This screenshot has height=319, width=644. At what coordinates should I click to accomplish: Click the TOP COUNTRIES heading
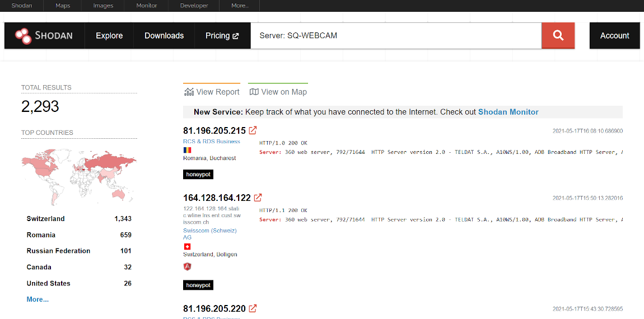point(47,133)
